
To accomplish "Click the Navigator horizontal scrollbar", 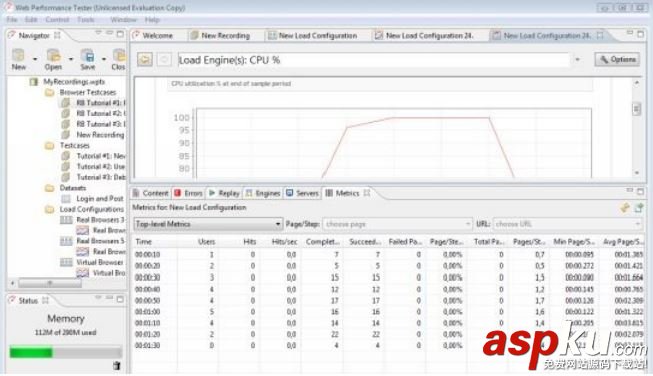I will (x=50, y=283).
